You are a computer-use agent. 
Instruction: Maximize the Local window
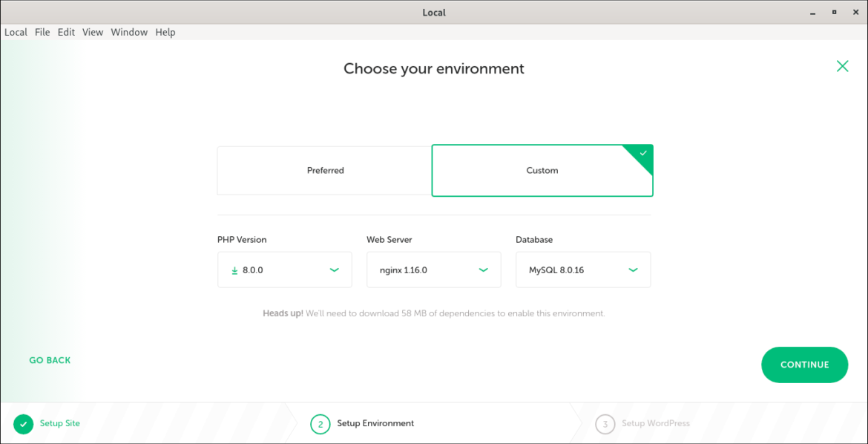(834, 12)
